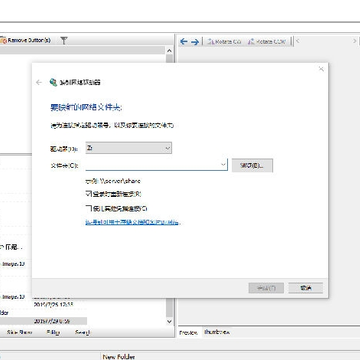Image resolution: width=360 pixels, height=360 pixels.
Task: Click the New Folder status bar text
Action: [x=119, y=357]
